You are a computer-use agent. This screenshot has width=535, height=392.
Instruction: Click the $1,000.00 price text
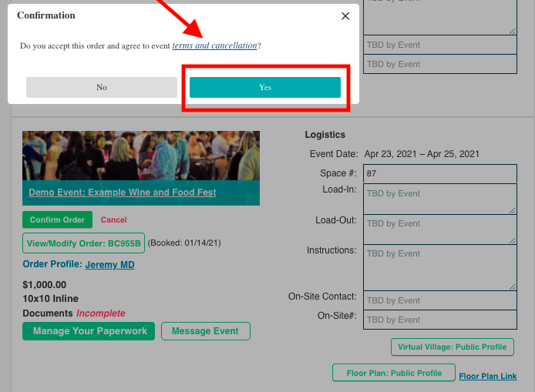[45, 285]
